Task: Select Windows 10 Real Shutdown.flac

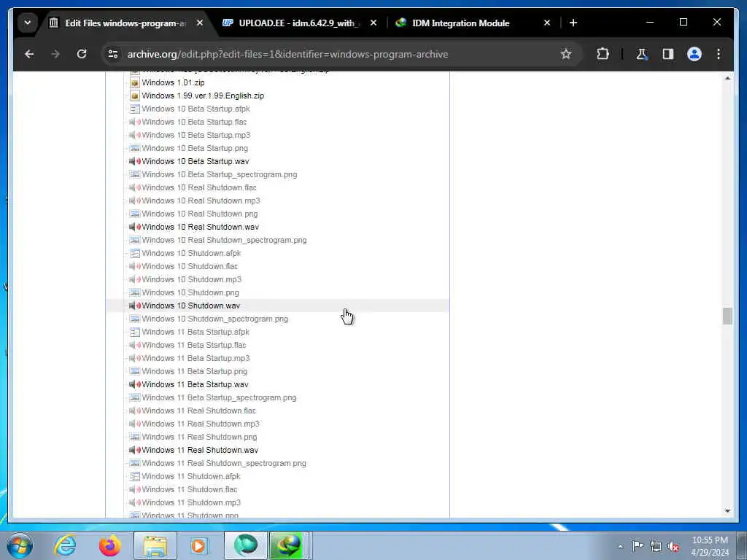Action: (199, 187)
